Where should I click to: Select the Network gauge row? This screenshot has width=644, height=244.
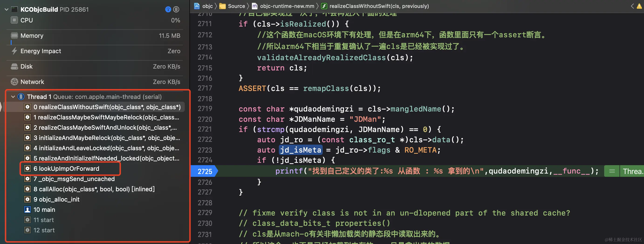coord(95,82)
